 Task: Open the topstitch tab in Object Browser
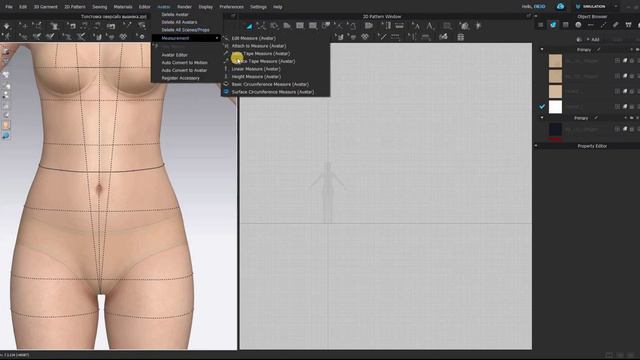[x=591, y=25]
